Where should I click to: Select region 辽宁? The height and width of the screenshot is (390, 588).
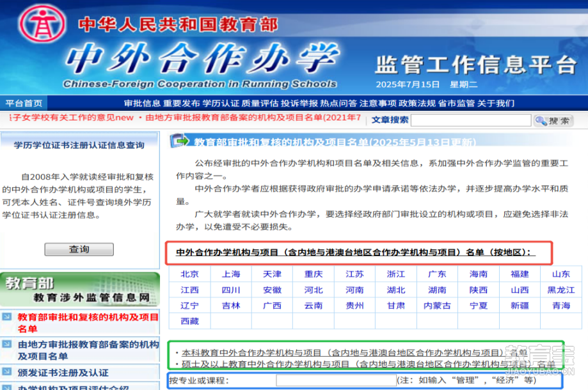190,305
